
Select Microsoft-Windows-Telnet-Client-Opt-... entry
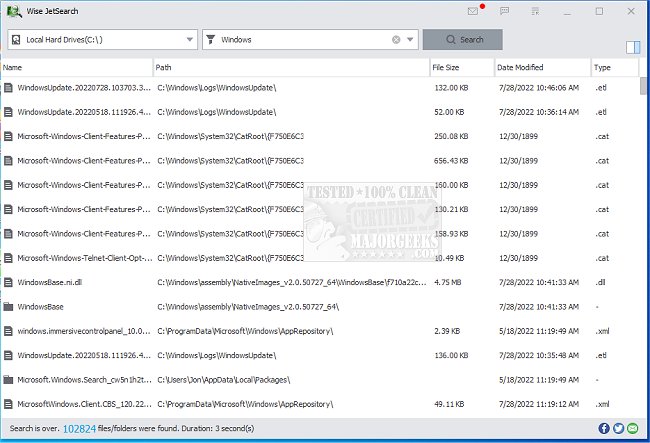[x=85, y=258]
